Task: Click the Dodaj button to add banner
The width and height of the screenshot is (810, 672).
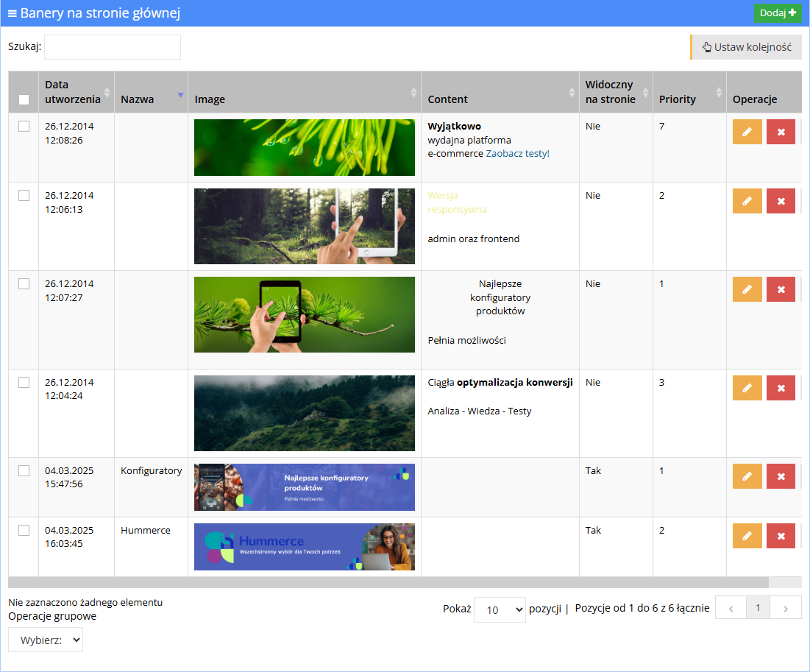Action: coord(778,13)
